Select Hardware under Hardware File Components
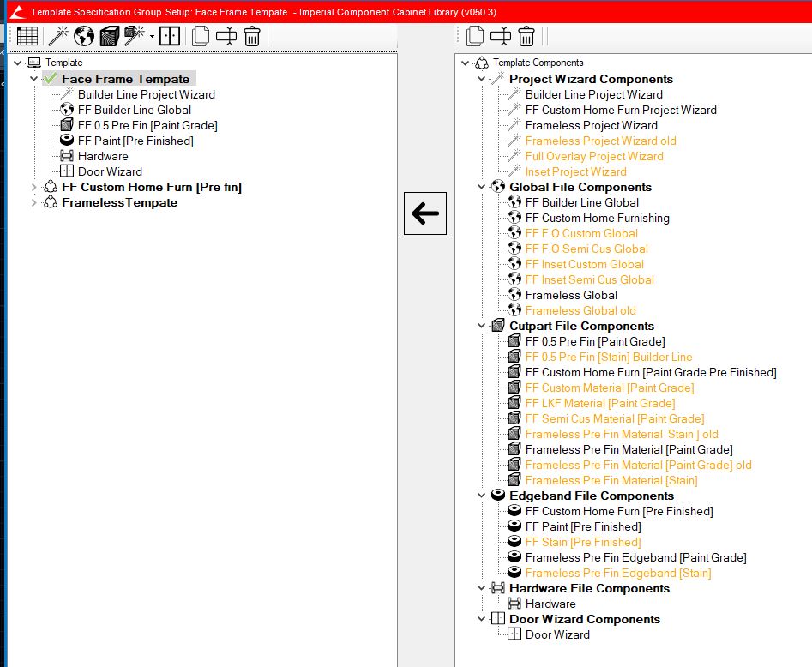The height and width of the screenshot is (667, 812). [x=550, y=604]
